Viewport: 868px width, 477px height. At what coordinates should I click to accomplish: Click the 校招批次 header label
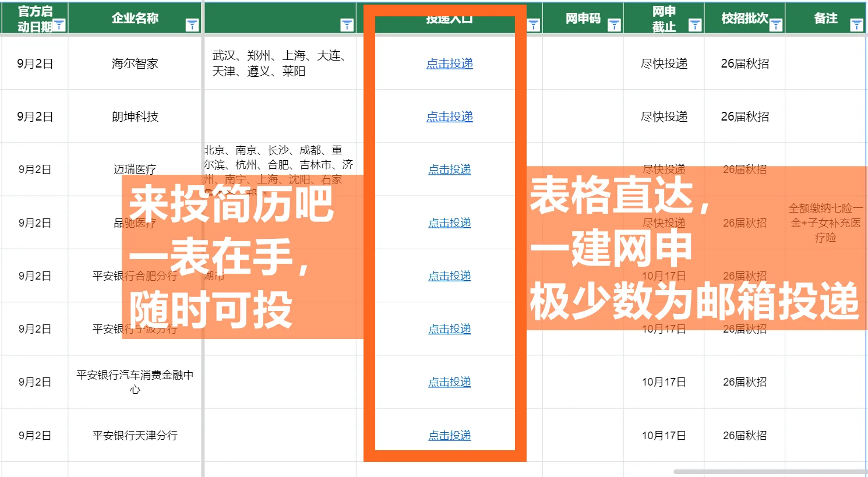[x=745, y=18]
